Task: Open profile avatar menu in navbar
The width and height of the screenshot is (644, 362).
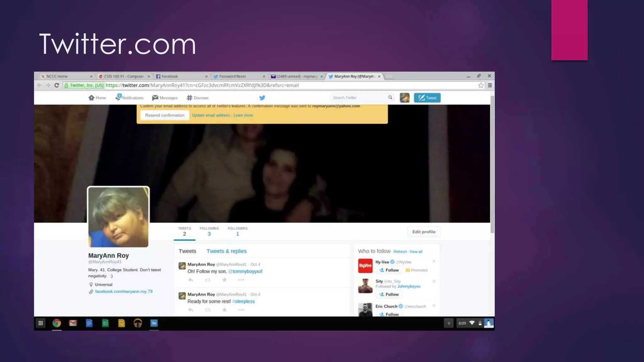Action: [x=404, y=98]
